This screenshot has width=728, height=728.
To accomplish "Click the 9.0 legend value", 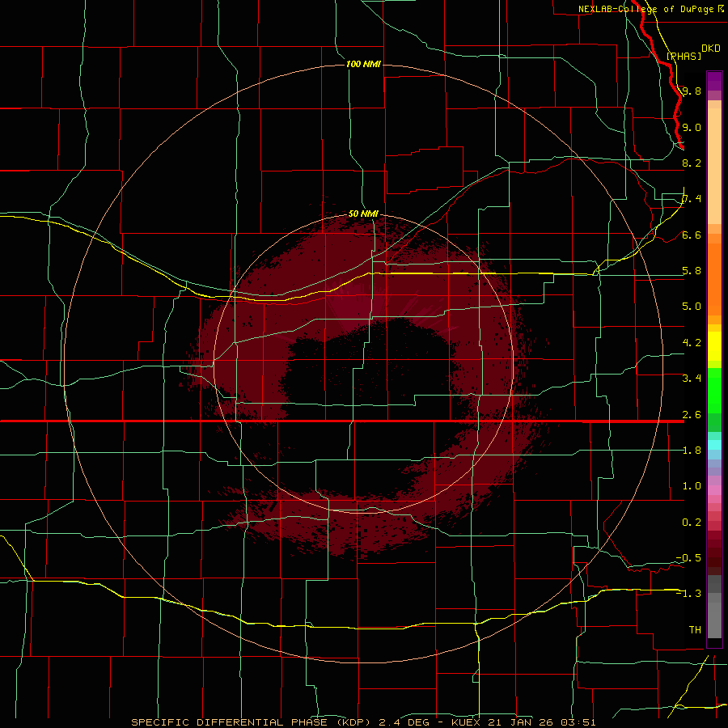I will click(692, 127).
